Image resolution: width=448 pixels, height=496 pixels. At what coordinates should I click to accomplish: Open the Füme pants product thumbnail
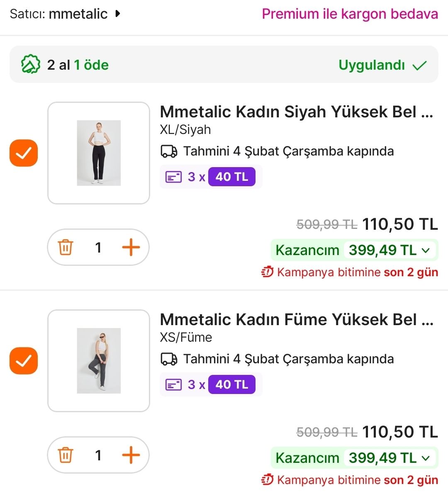pos(99,361)
